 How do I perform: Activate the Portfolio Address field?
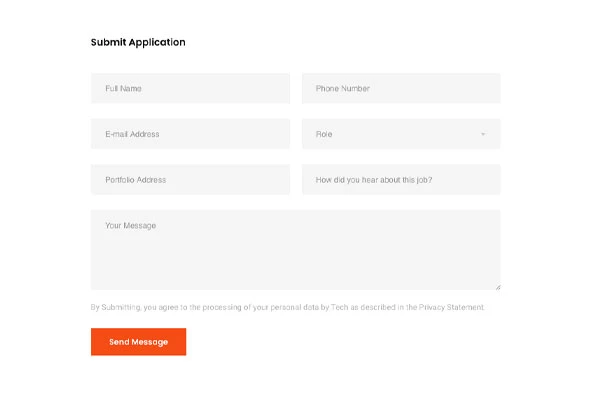tap(190, 180)
